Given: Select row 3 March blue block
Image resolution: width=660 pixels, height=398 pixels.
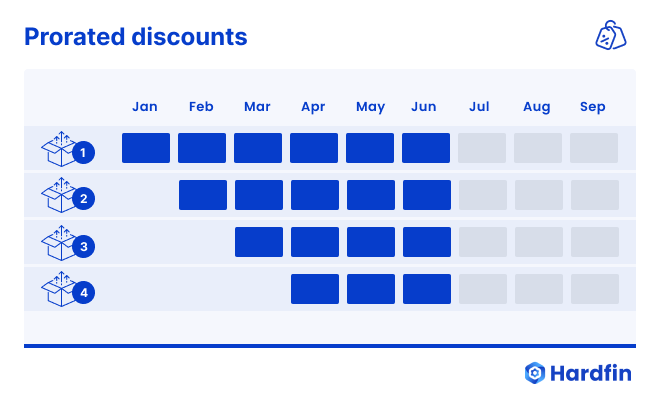Looking at the screenshot, I should (x=259, y=242).
